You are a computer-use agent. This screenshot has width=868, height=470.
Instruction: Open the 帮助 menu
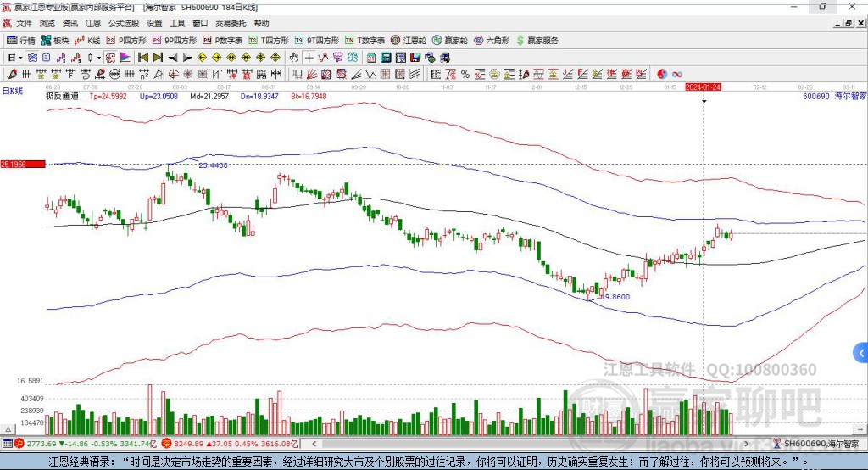tap(261, 23)
